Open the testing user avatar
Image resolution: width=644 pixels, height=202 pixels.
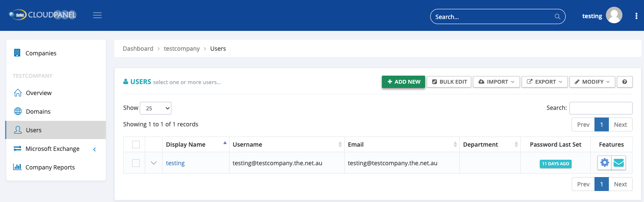(614, 15)
